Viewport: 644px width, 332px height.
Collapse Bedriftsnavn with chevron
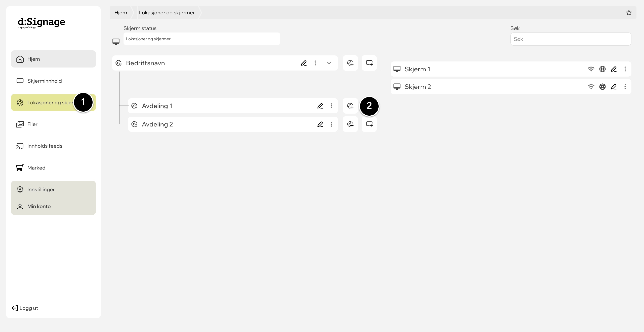click(x=329, y=63)
